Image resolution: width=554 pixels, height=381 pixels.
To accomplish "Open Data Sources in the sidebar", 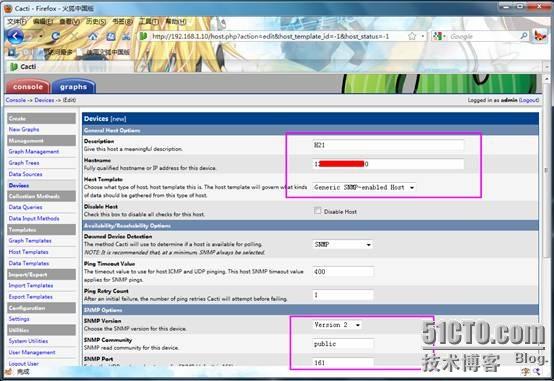I will 25,174.
